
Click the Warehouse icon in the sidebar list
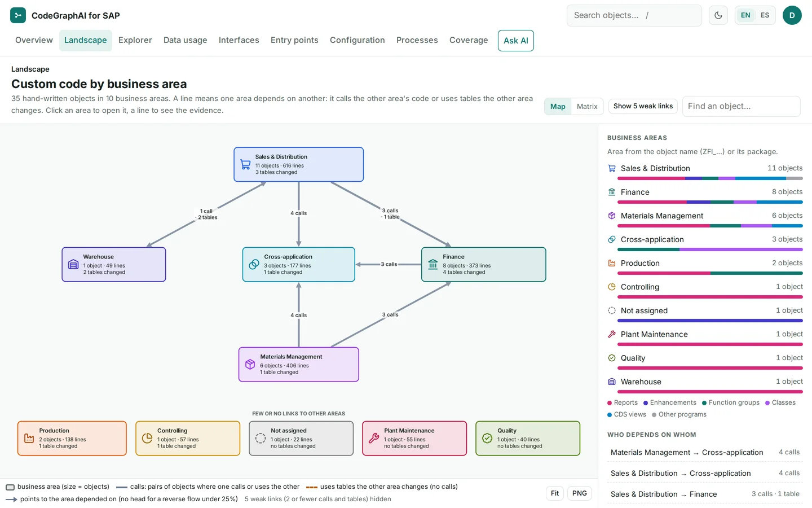click(612, 382)
